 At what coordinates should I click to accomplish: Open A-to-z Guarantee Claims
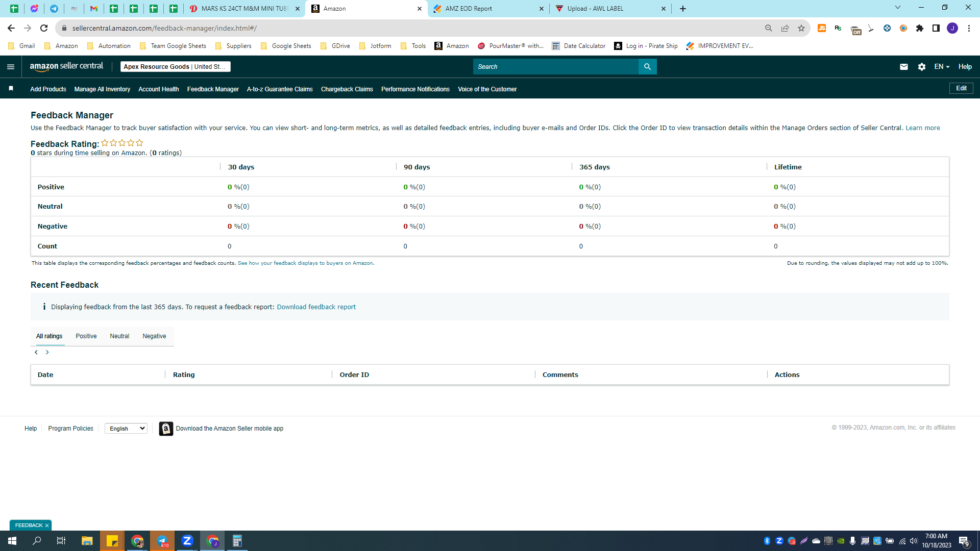tap(280, 89)
